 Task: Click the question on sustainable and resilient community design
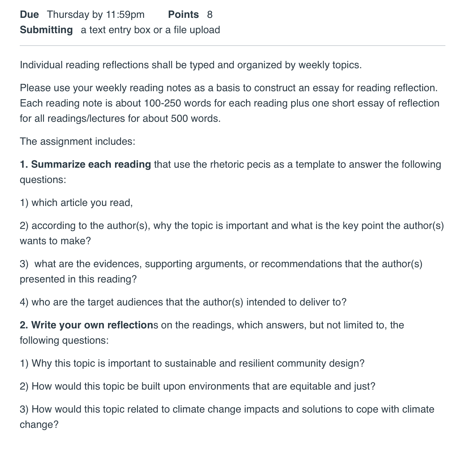click(x=192, y=363)
